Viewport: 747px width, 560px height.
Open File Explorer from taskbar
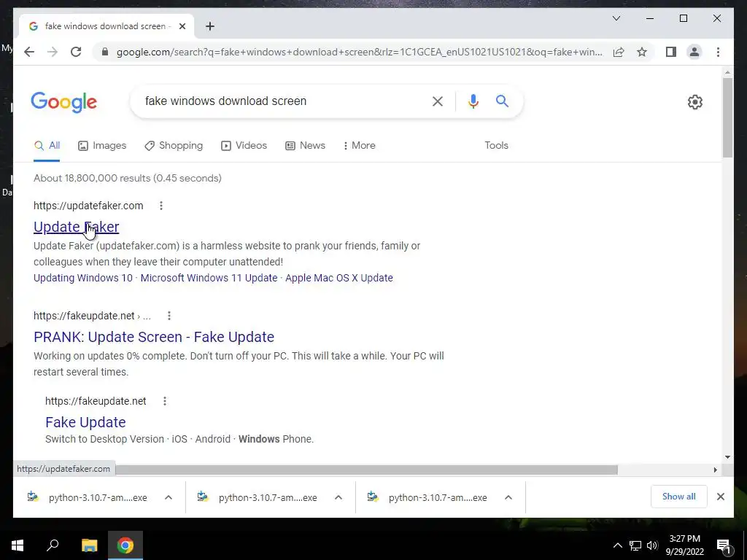[89, 545]
